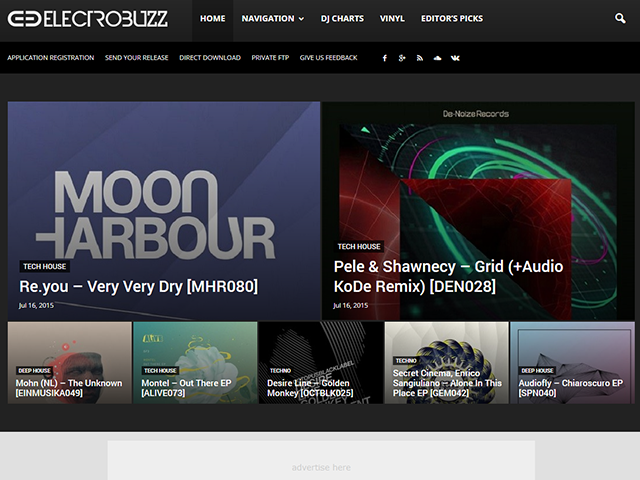Open the Direct Download link
Viewport: 640px width, 480px height.
pos(210,58)
